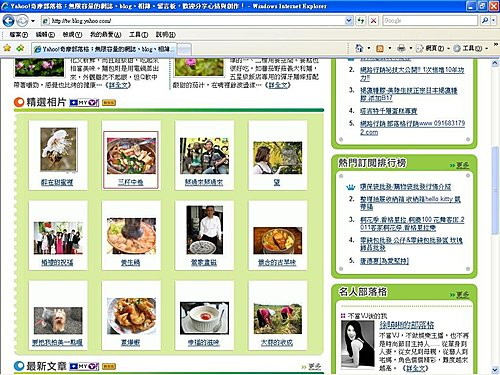Open the Home button dropdown arrow
This screenshot has height=375, width=500.
click(x=369, y=49)
